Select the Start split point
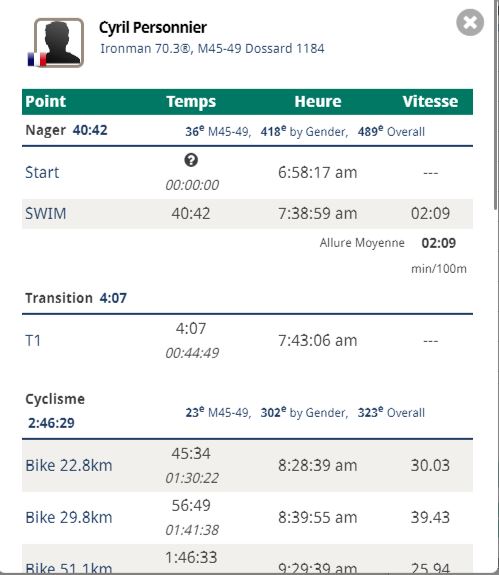 click(x=42, y=172)
